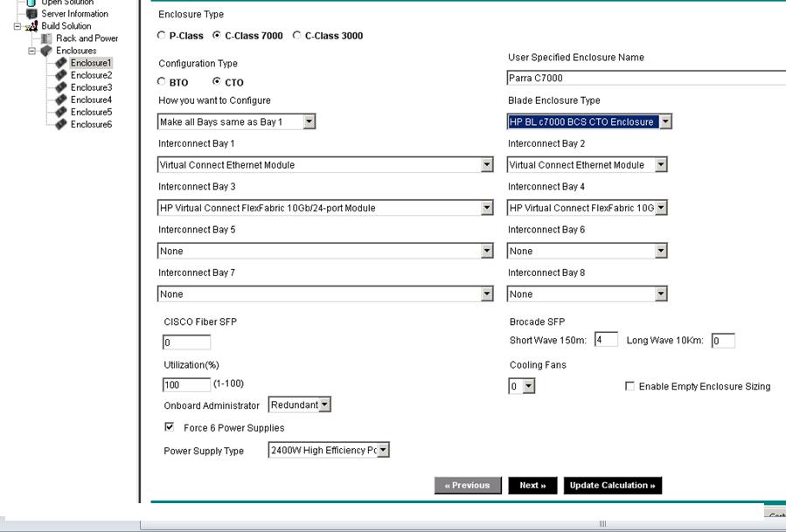Select Enclosure5 in the tree

91,112
